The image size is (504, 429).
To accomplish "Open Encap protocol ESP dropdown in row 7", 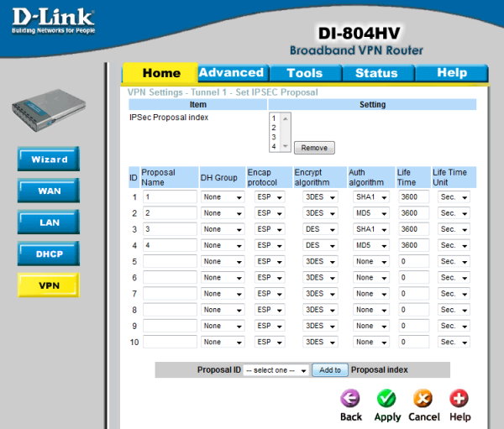I will (270, 294).
